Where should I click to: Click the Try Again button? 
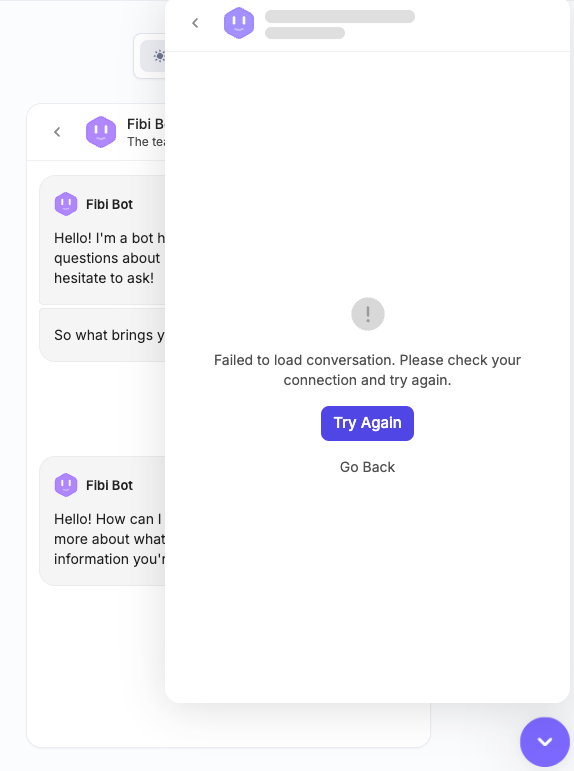pos(367,423)
